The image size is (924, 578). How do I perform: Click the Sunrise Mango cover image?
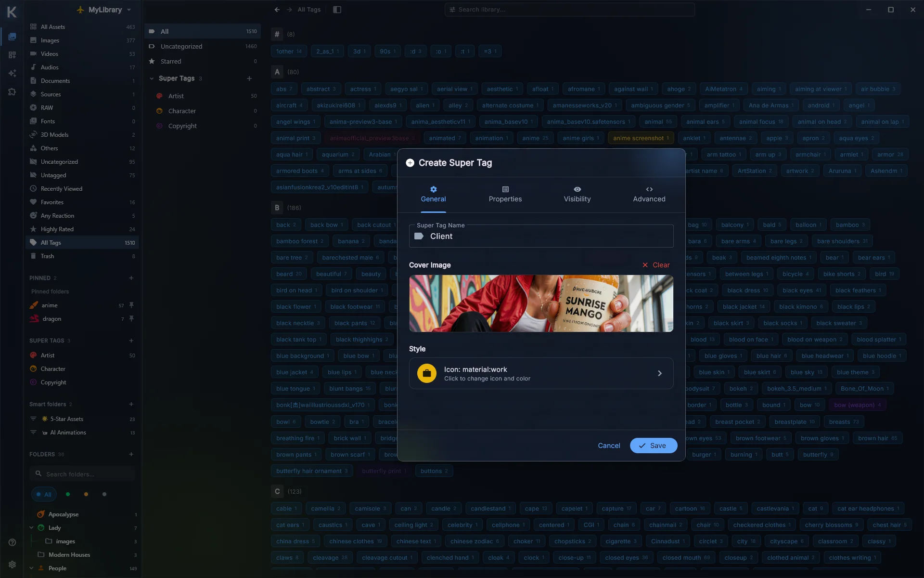click(541, 303)
